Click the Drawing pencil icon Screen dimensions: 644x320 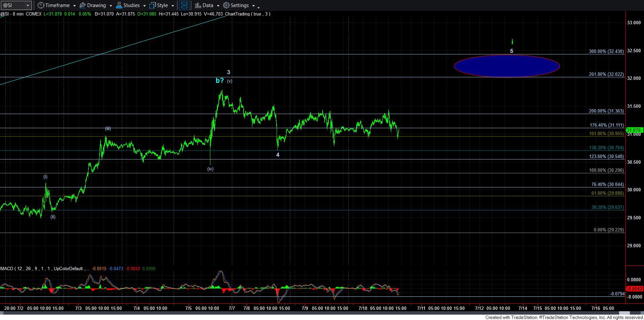pos(82,5)
